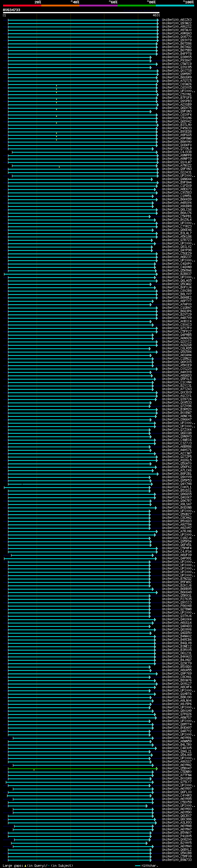The width and height of the screenshot is (197, 868).
Task: Open hit UniRef100_Q801H9
Action: [x=177, y=711]
